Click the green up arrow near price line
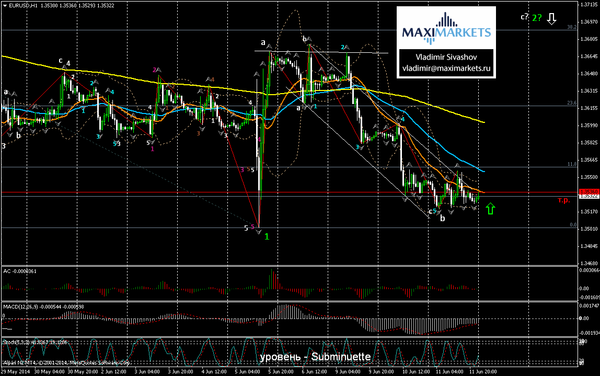Screen dimensions: 600x376 tap(490, 209)
